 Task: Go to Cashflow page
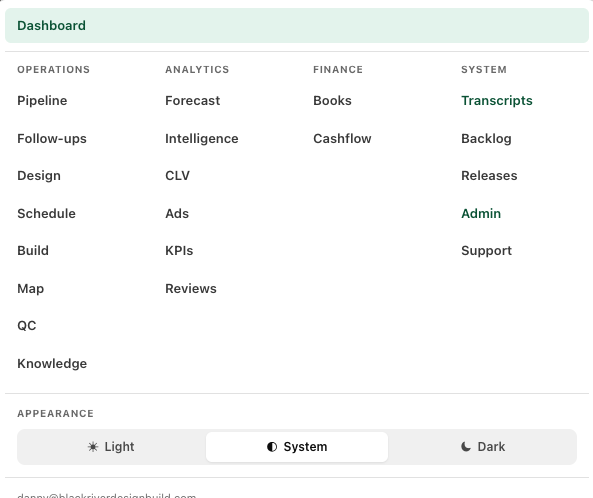[342, 138]
